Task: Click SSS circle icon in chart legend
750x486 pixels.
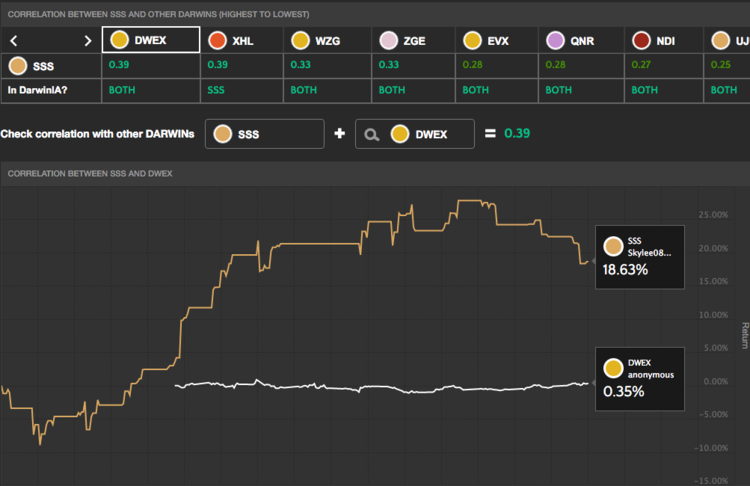Action: 613,246
